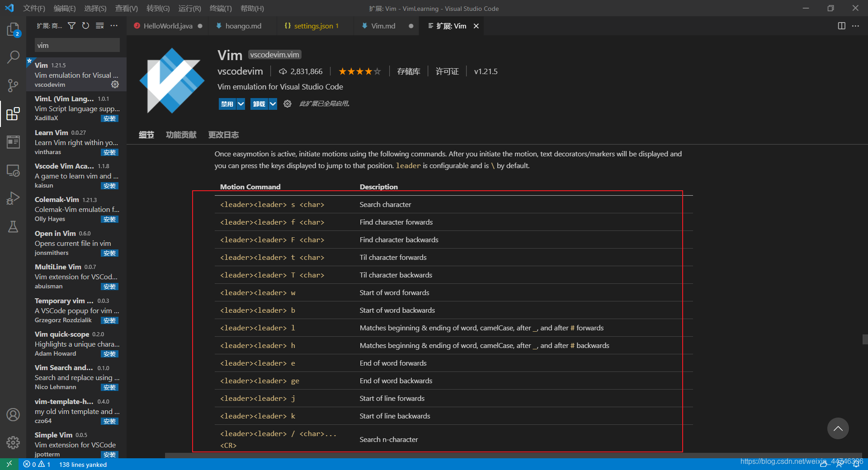Switch to HelloWorld.java tab
Screen dimensions: 868x470
coord(168,26)
